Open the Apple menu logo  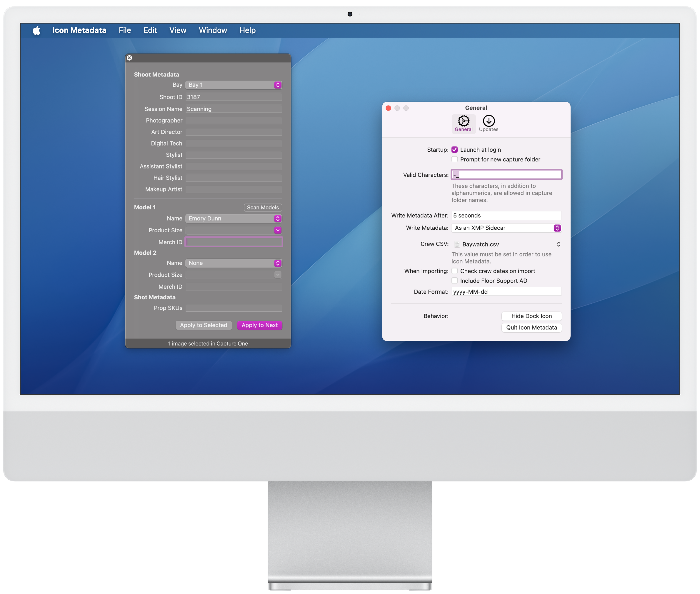(36, 30)
